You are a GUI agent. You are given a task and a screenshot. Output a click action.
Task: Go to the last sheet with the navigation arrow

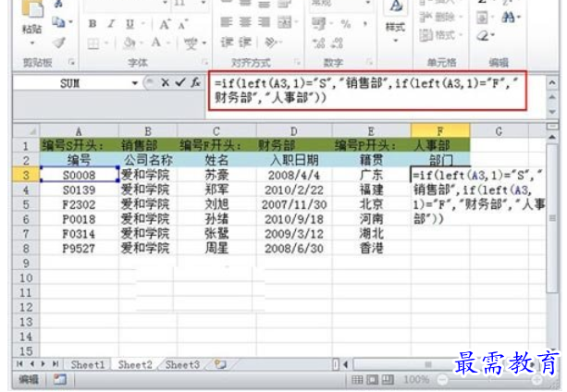(55, 364)
